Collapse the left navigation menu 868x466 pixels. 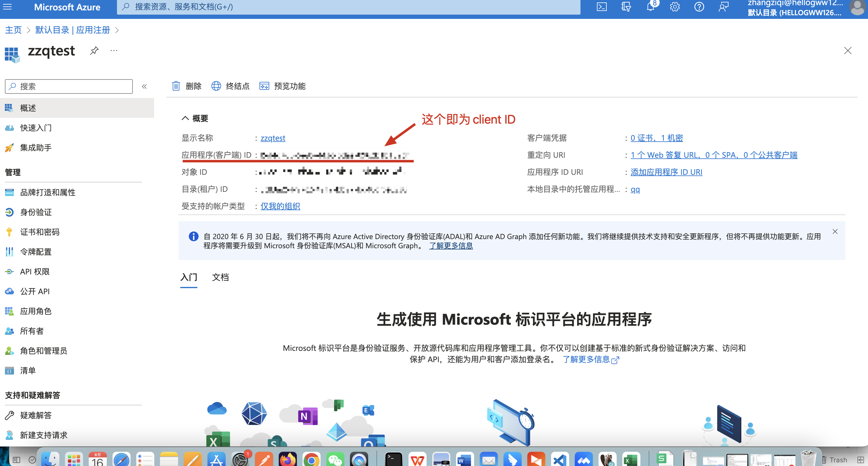point(144,86)
